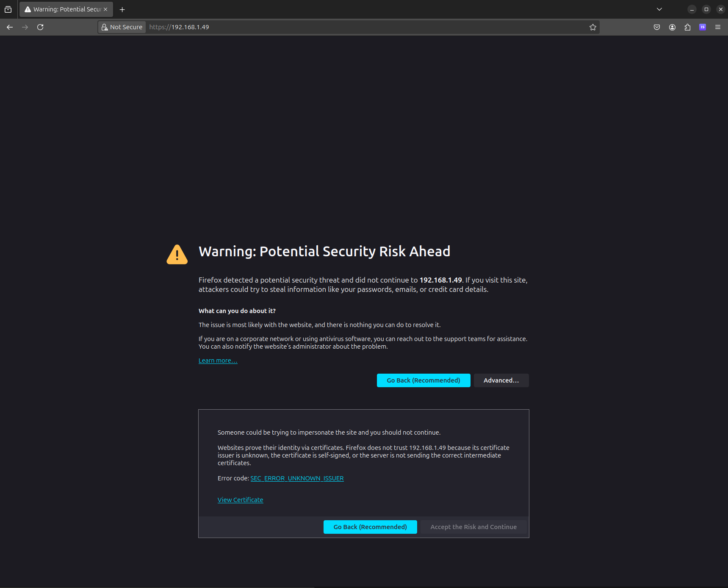
Task: Click the purple extension icon in toolbar
Action: click(703, 27)
